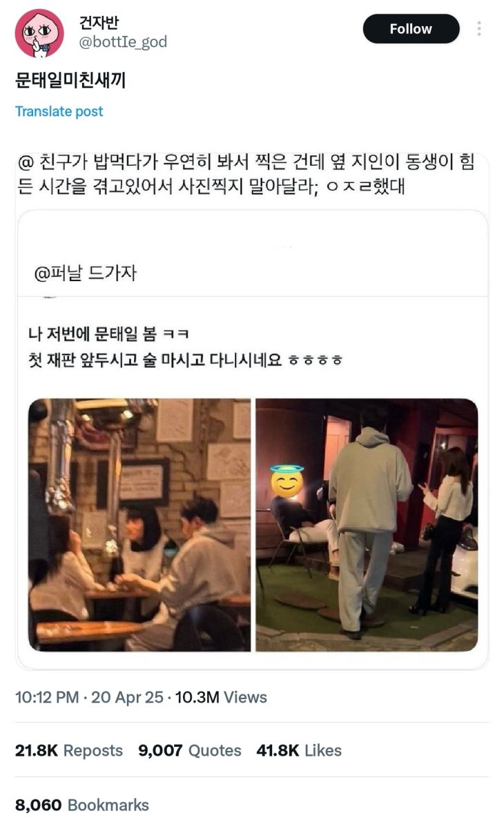Click the caption starting with @ 친구가 밥먹다가
The image size is (504, 829).
tap(247, 175)
